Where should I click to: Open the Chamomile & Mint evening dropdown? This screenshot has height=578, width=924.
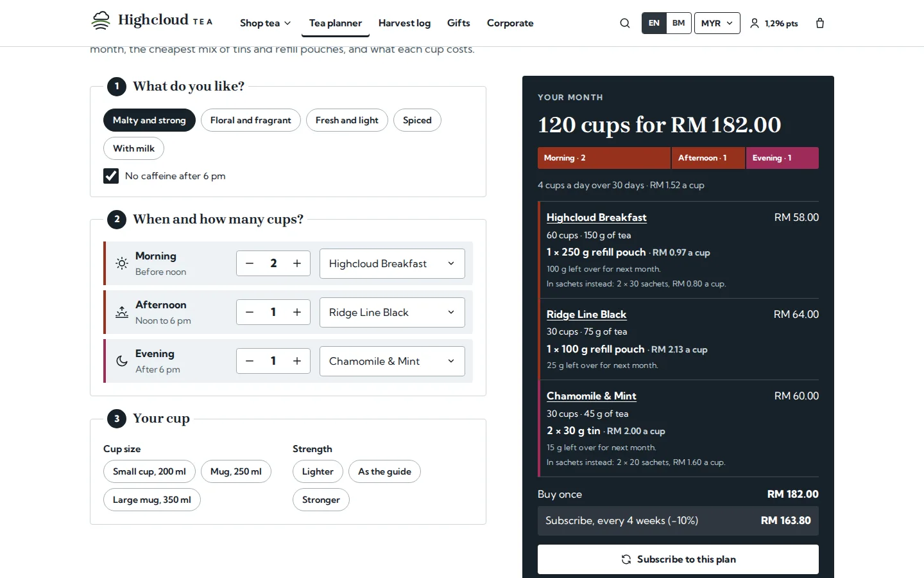[392, 361]
